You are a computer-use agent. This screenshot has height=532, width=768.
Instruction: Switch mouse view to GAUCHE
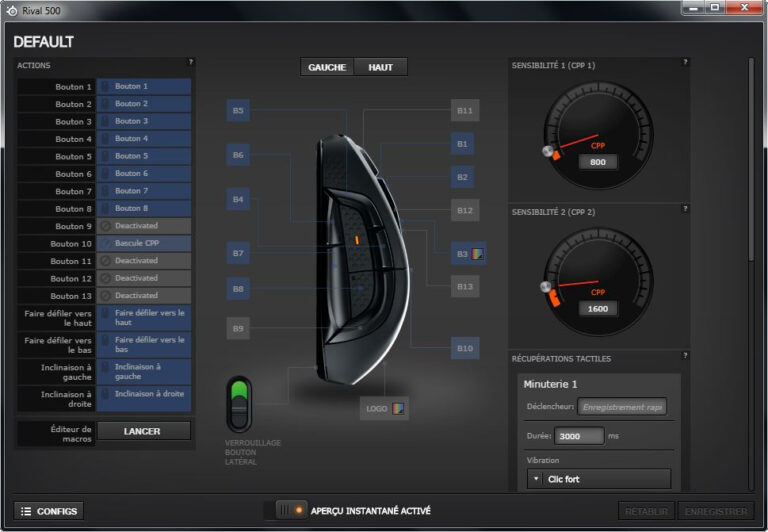tap(327, 67)
